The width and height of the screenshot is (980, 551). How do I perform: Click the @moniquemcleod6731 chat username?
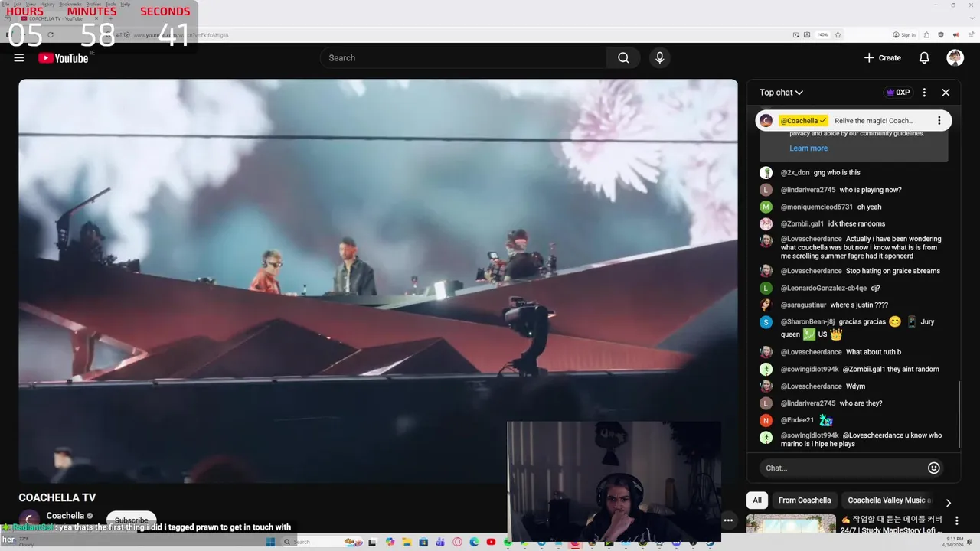pyautogui.click(x=817, y=207)
